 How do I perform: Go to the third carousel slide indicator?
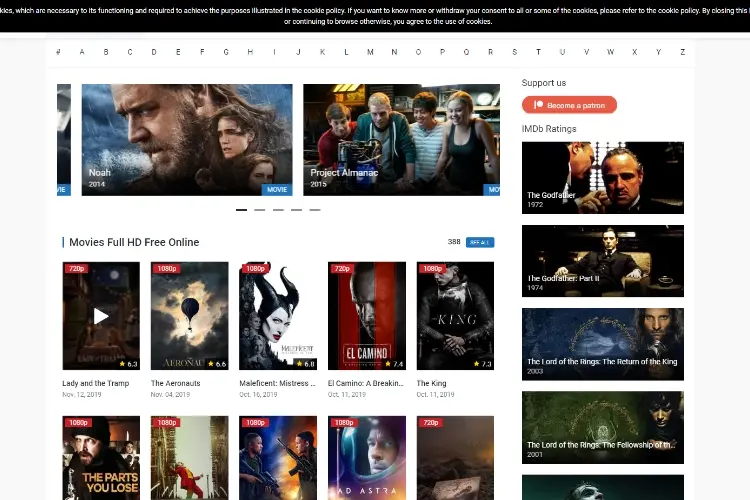coord(278,210)
